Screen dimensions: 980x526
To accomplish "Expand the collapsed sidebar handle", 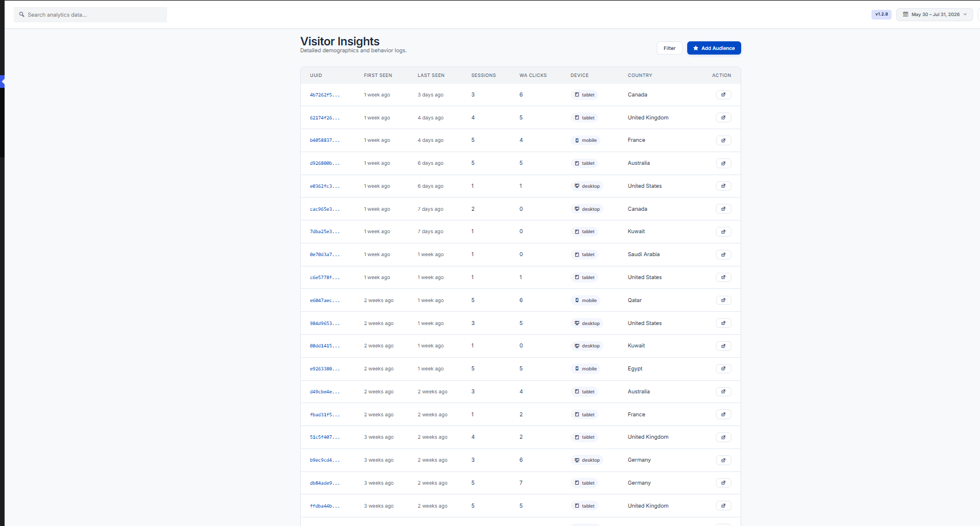I will pos(2,82).
